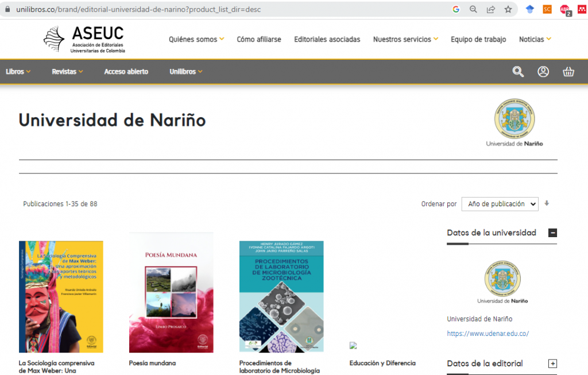Toggle sort direction arrow icon

tap(547, 203)
